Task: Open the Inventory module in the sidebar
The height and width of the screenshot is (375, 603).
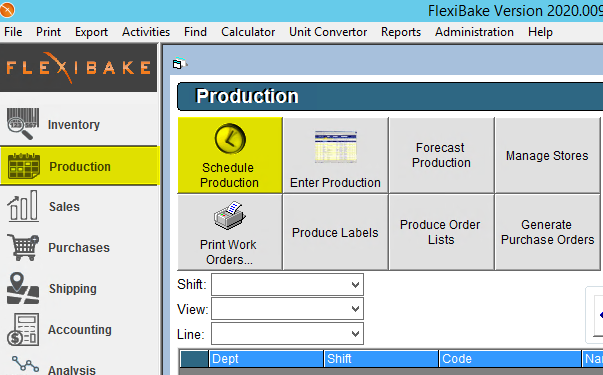Action: 79,124
